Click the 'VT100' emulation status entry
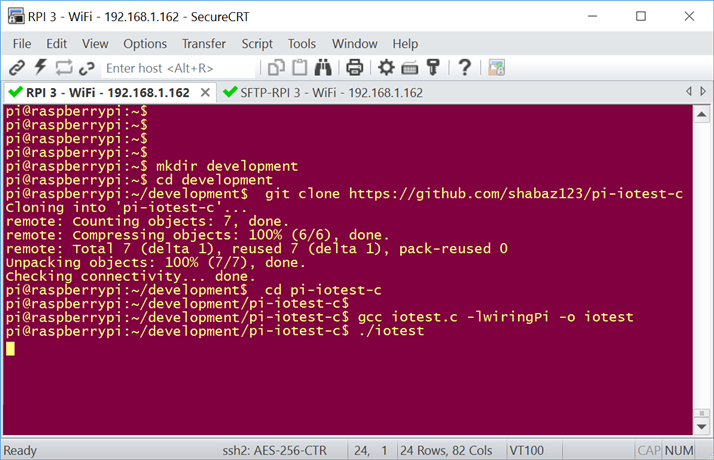This screenshot has height=460, width=714. click(526, 450)
